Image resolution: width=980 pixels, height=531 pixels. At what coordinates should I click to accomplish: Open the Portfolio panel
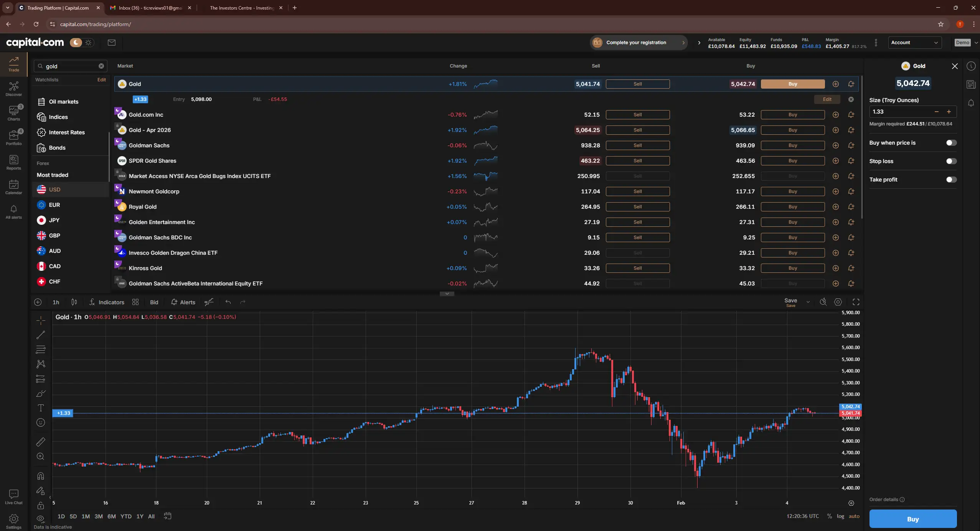13,137
